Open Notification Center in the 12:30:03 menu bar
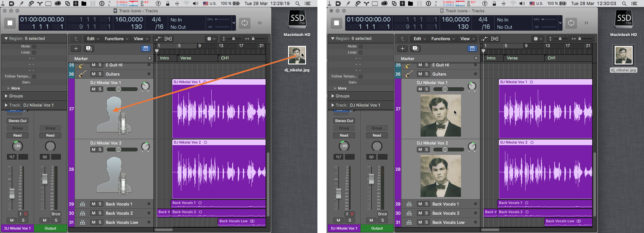 point(634,3)
